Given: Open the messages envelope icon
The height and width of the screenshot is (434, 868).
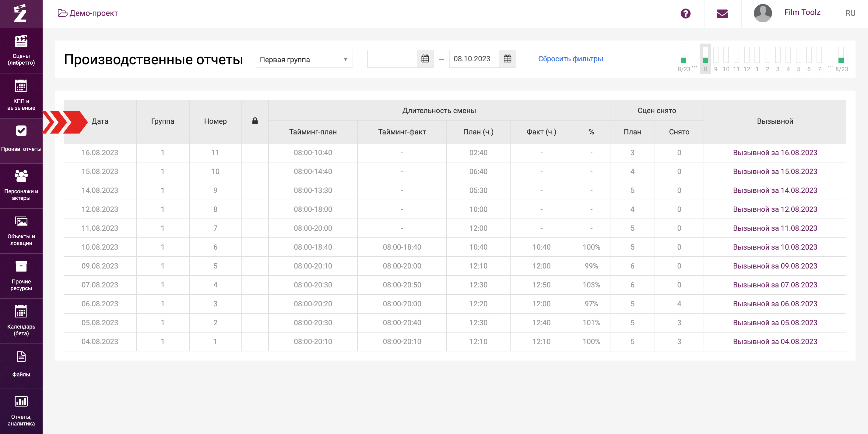Looking at the screenshot, I should (722, 13).
